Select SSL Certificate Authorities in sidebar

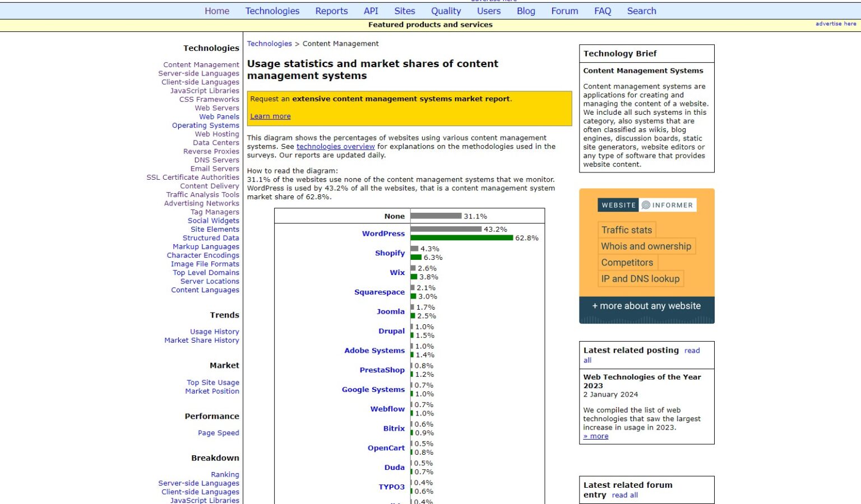(193, 178)
